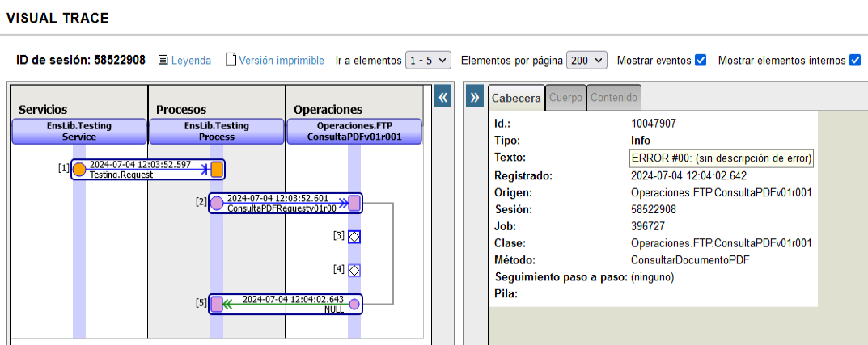Click purple circle source of message 2
This screenshot has width=868, height=345.
click(x=217, y=203)
